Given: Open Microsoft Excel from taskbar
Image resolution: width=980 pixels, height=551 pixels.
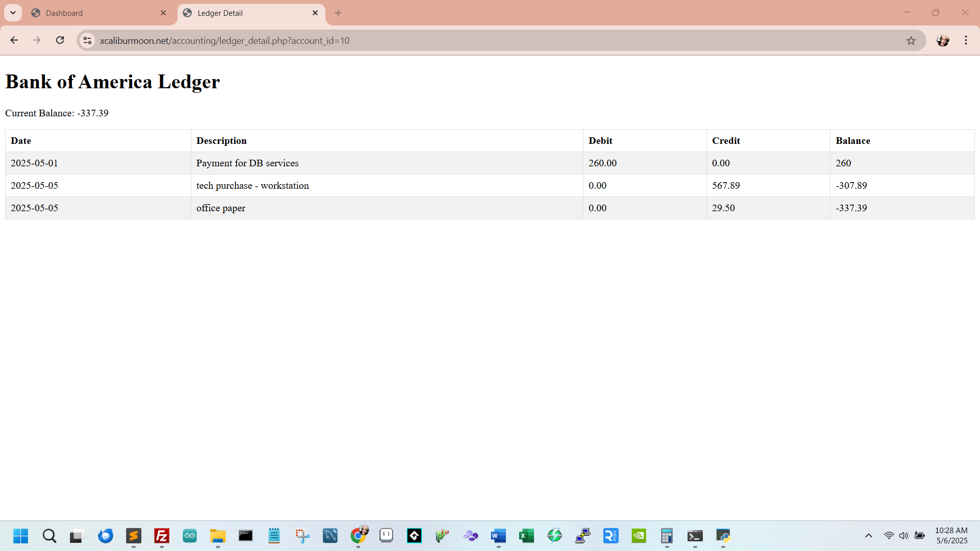Looking at the screenshot, I should point(527,536).
